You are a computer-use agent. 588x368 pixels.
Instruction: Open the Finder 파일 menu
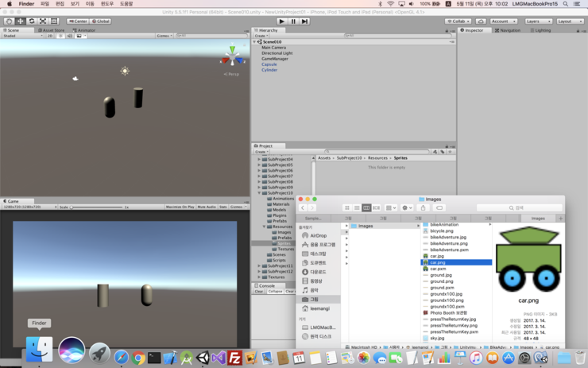[44, 4]
